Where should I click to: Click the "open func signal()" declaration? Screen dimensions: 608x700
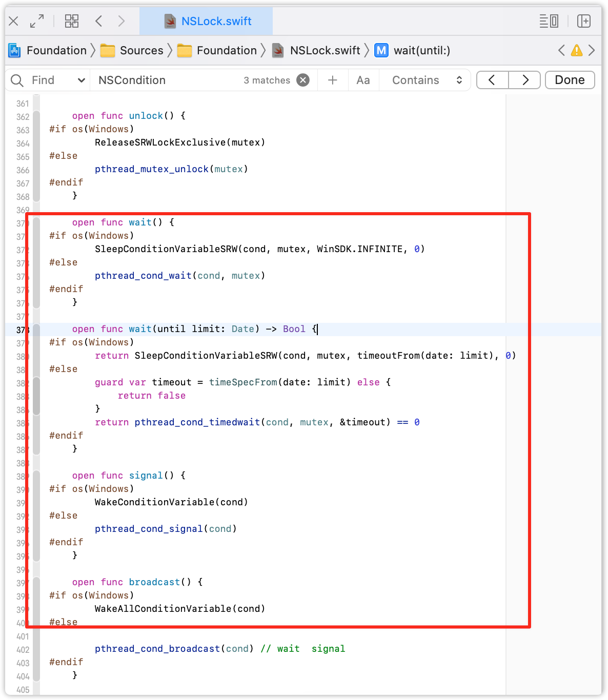tap(129, 476)
